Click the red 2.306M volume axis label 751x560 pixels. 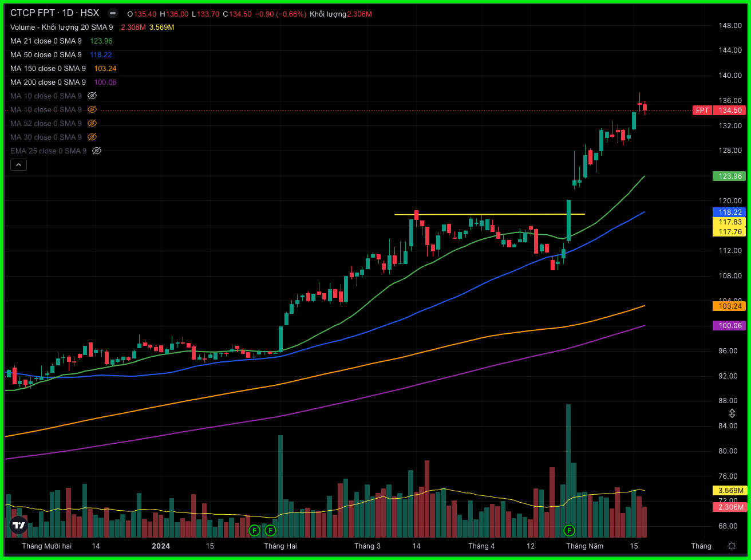point(729,507)
